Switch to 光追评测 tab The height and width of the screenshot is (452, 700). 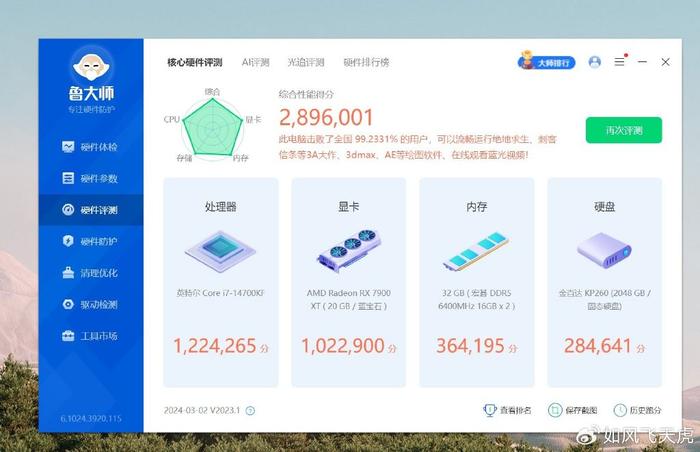click(x=306, y=62)
